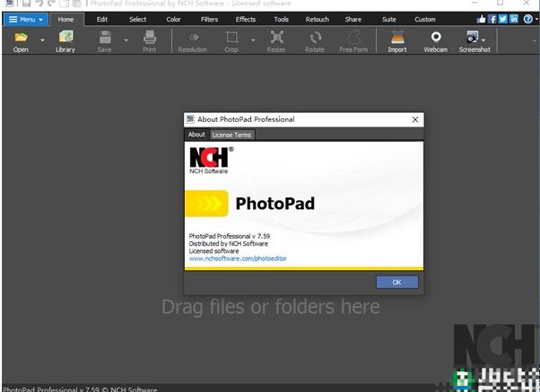
Task: Import from scanner using Import icon
Action: (397, 41)
